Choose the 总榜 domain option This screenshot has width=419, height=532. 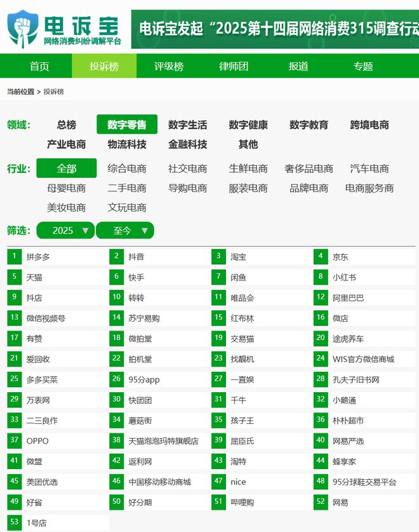tap(67, 125)
